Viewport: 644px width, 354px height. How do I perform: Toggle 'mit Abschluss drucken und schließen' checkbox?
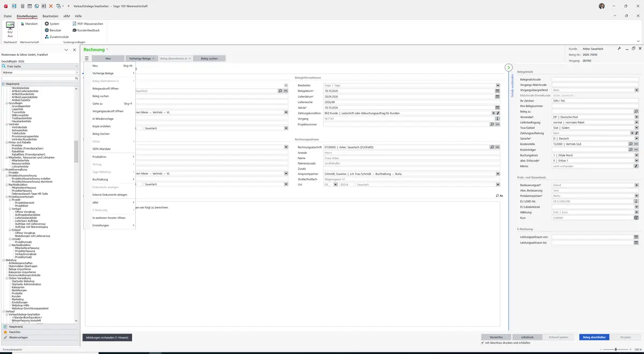(x=483, y=342)
